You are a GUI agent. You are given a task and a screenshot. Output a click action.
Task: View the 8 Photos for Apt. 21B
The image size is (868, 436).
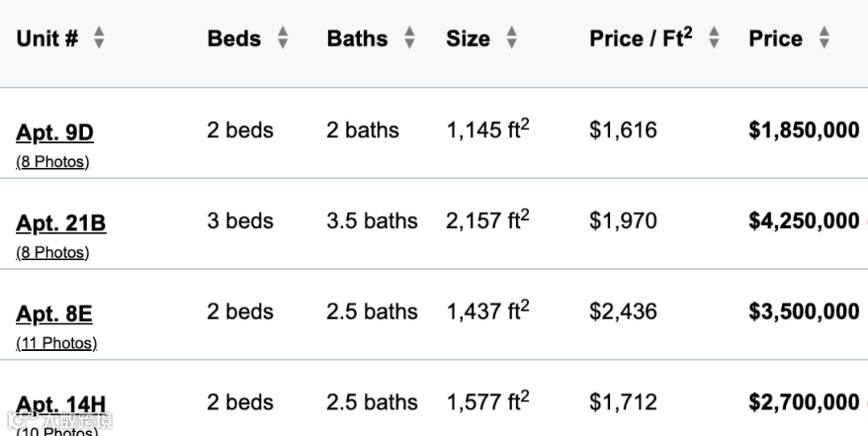(x=52, y=253)
